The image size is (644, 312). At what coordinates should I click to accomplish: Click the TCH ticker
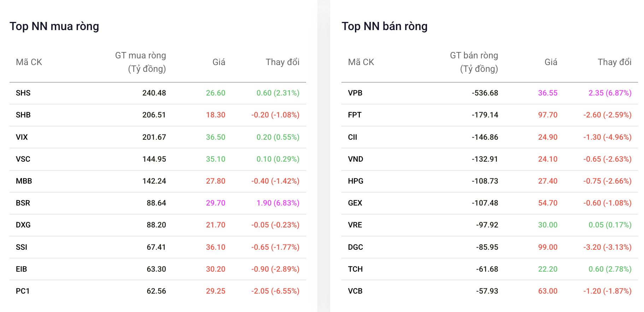(x=355, y=269)
